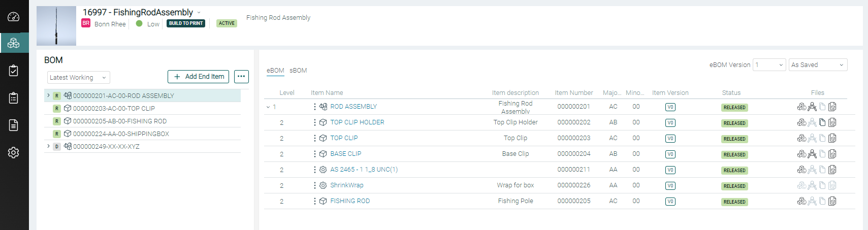Viewport: 868px width, 230px height.
Task: Open the document page icon in sidebar
Action: pos(14,125)
